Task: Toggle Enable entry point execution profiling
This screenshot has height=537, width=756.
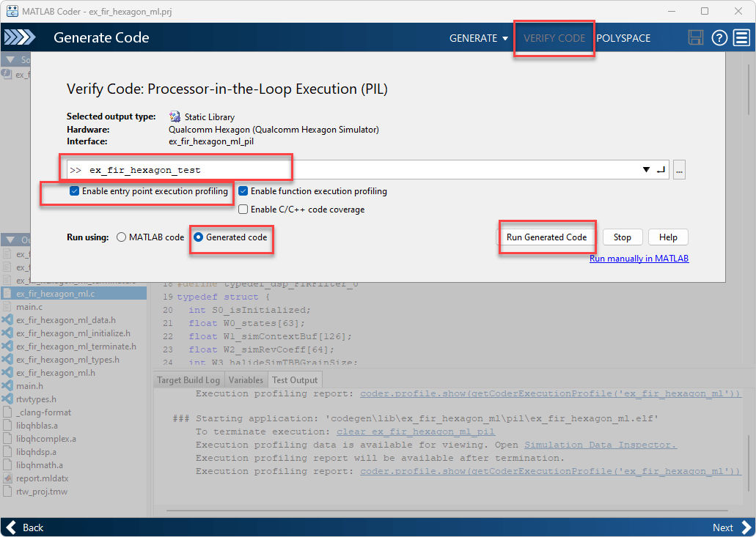Action: [74, 191]
